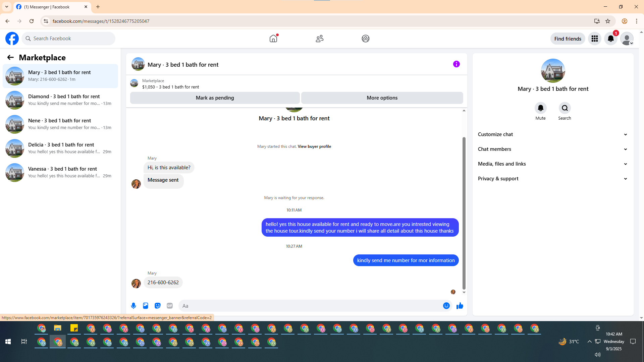The width and height of the screenshot is (644, 362).
Task: Open the Facebook menu grid icon
Action: coord(595,39)
